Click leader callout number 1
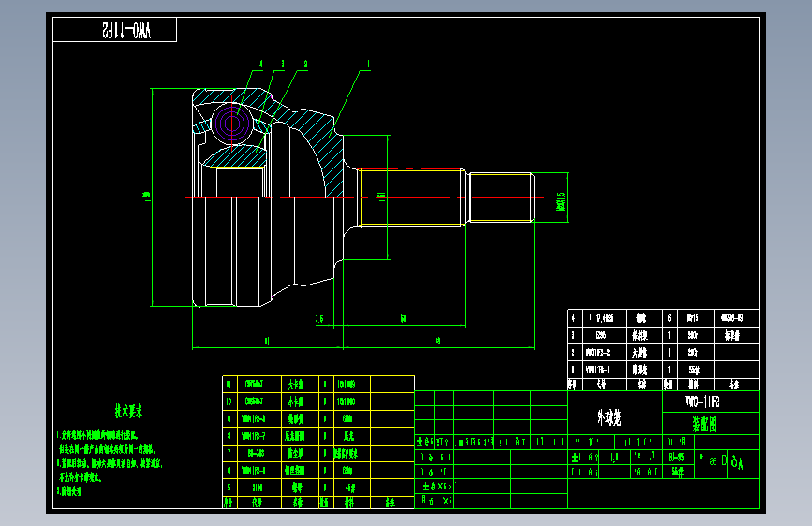812x526 pixels. point(368,65)
